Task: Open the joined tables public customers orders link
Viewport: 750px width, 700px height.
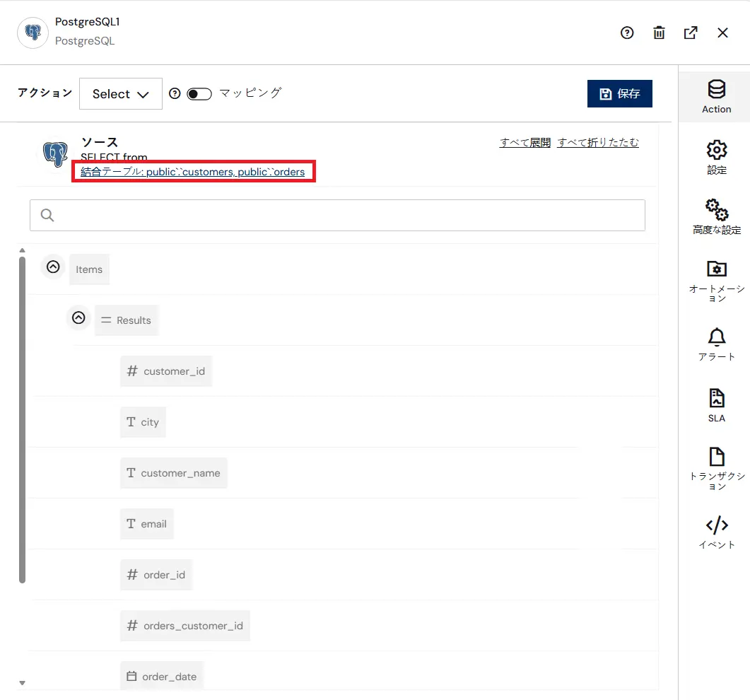Action: point(192,172)
